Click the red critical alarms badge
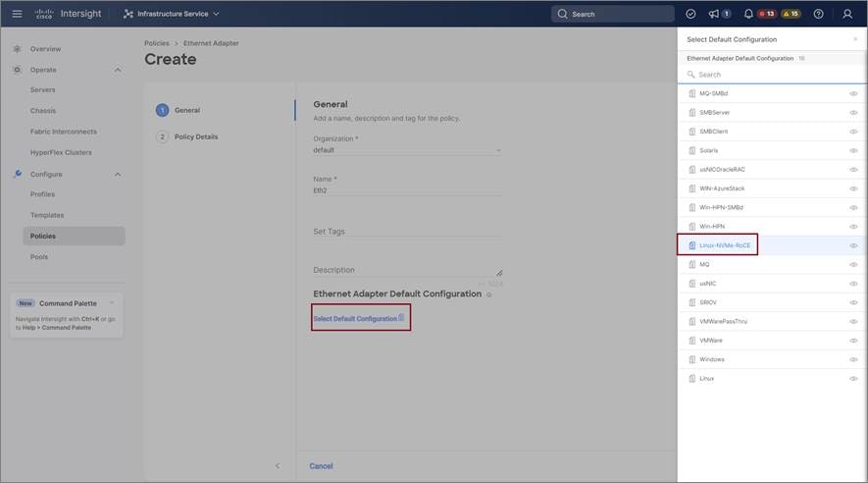This screenshot has height=483, width=868. (767, 14)
